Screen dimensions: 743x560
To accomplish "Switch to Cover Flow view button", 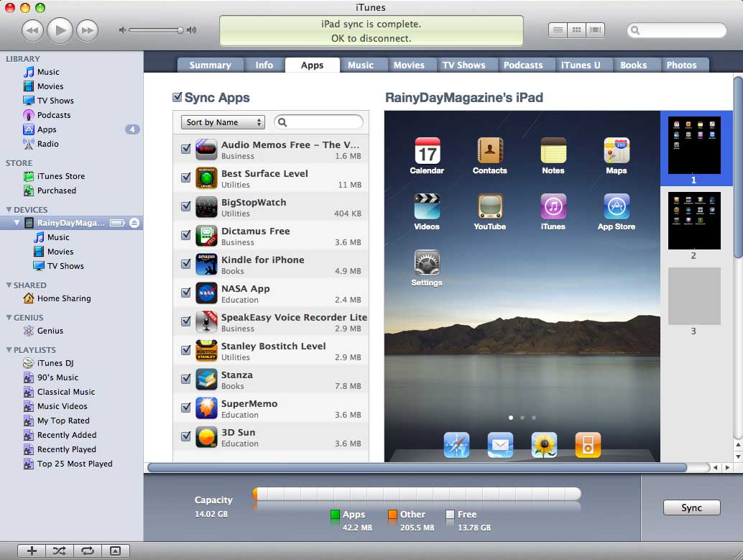I will [595, 30].
